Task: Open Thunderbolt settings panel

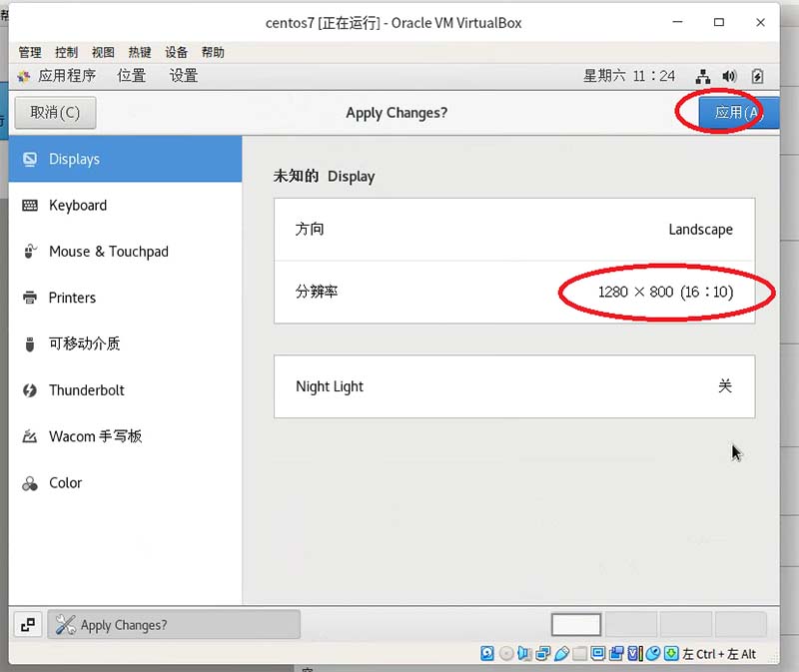Action: (x=125, y=390)
